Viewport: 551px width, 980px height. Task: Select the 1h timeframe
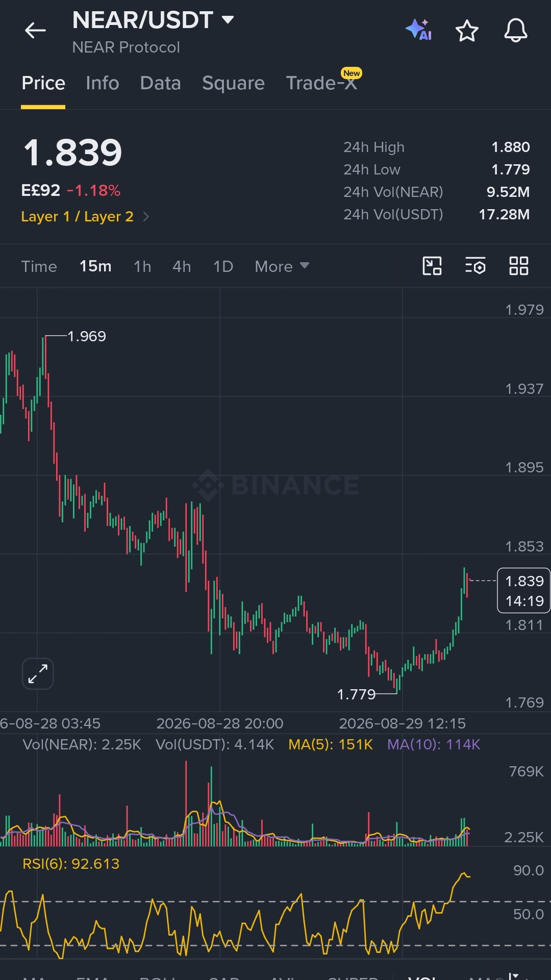(142, 266)
